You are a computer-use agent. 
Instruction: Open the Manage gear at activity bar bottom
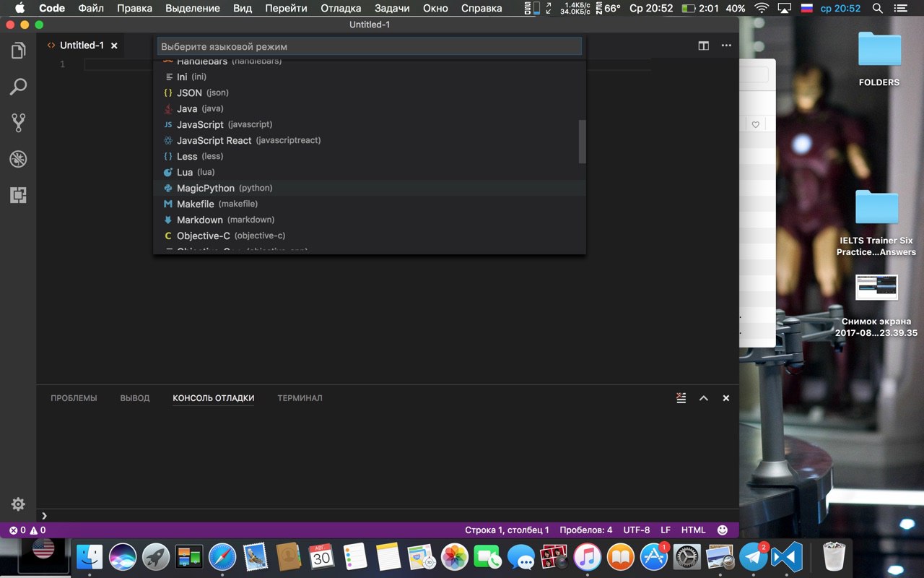[x=18, y=504]
